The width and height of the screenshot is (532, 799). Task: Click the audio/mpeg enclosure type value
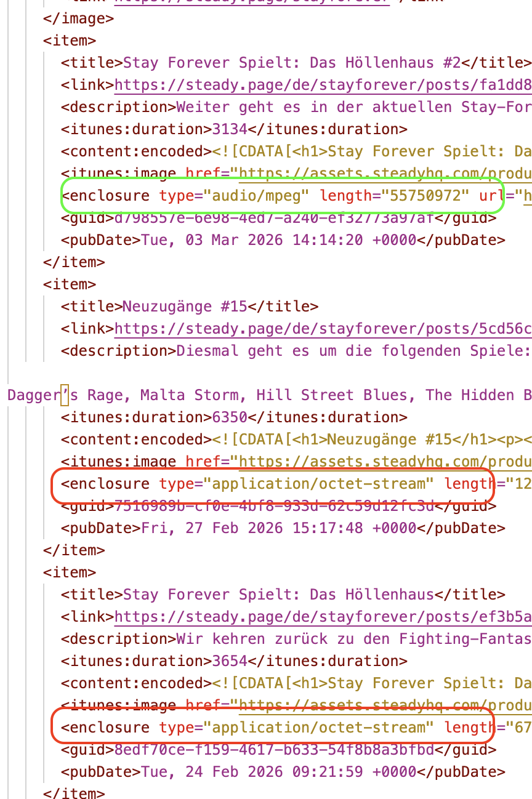pyautogui.click(x=256, y=196)
